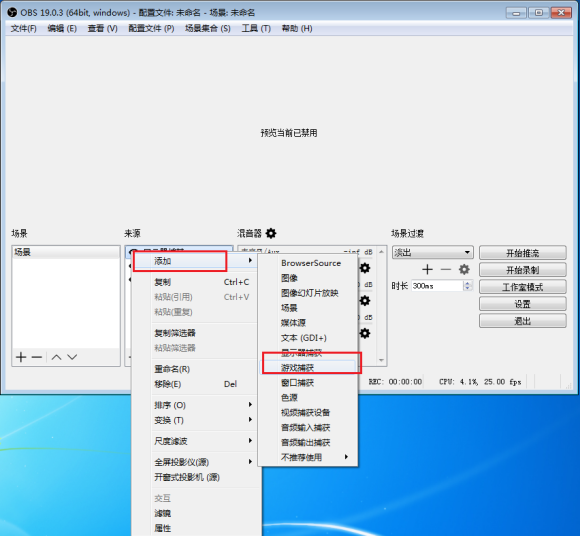Viewport: 580px width, 536px height.
Task: Click mixer scrollbar up arrow
Action: (381, 252)
